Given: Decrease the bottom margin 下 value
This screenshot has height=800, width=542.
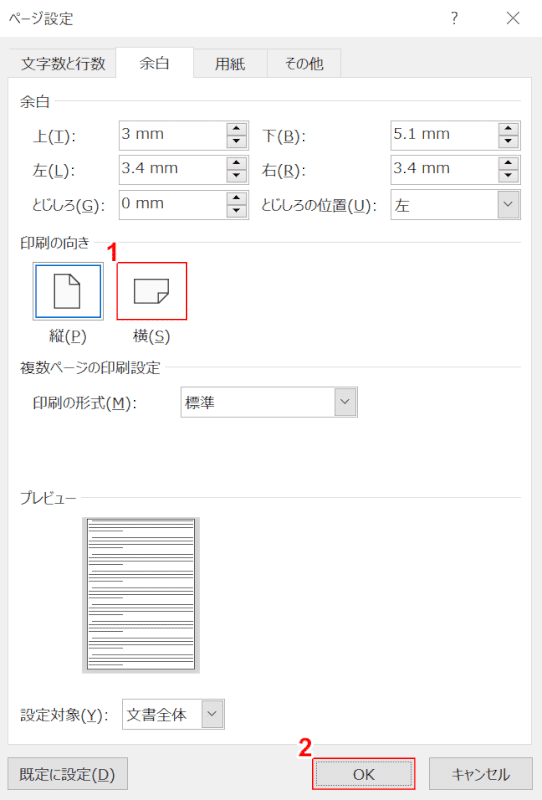Looking at the screenshot, I should pos(508,141).
